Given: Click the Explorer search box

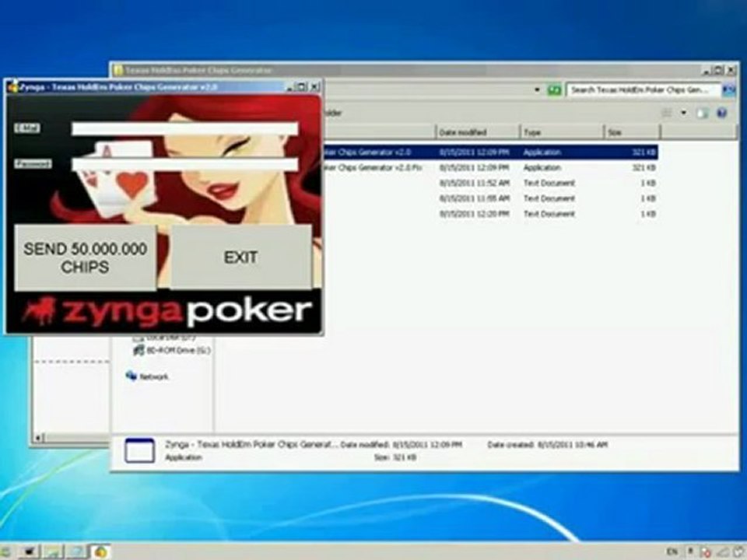Looking at the screenshot, I should (644, 89).
